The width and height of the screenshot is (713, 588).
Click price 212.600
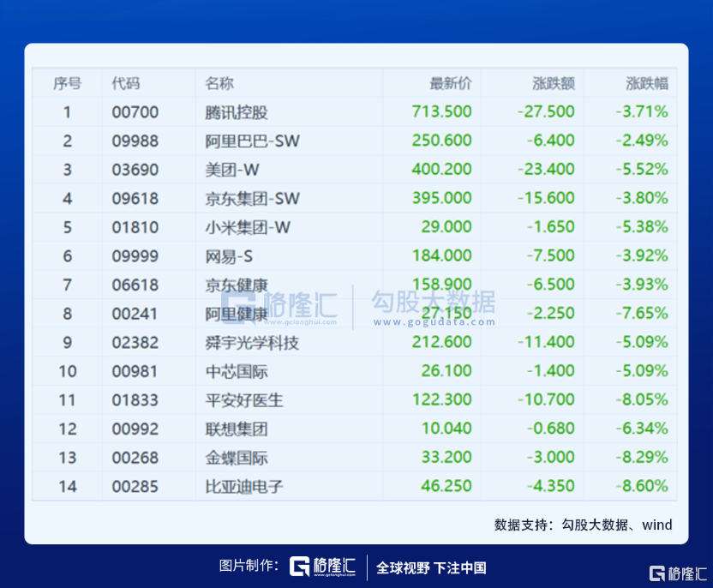pos(442,341)
